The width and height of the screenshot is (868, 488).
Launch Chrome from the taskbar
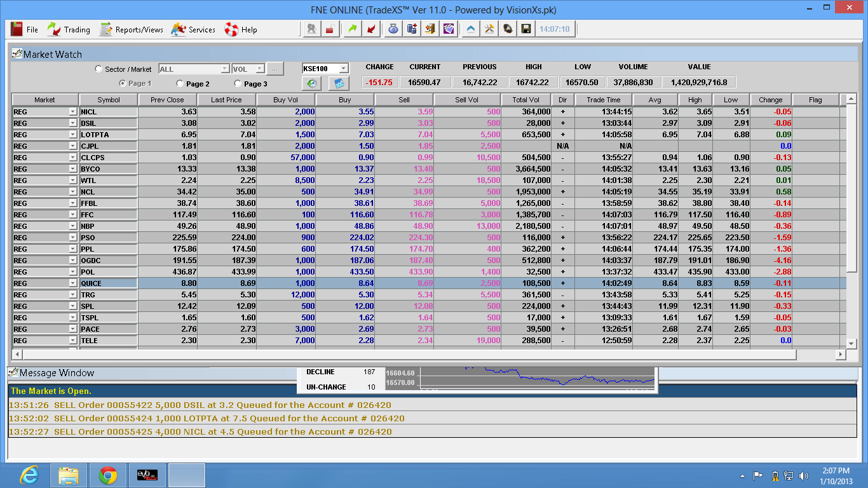click(108, 475)
